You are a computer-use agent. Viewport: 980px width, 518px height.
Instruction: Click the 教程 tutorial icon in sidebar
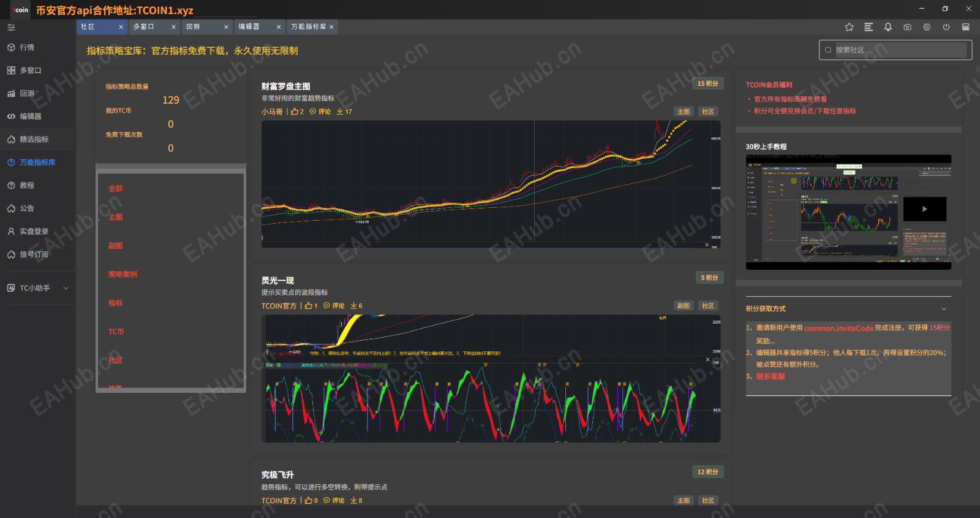pos(11,185)
